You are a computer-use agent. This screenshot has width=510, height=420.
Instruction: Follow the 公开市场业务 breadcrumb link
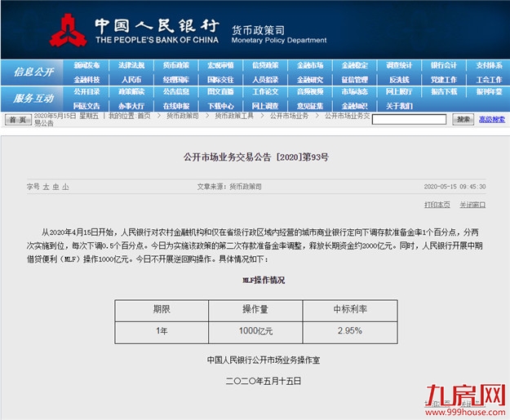tap(289, 116)
